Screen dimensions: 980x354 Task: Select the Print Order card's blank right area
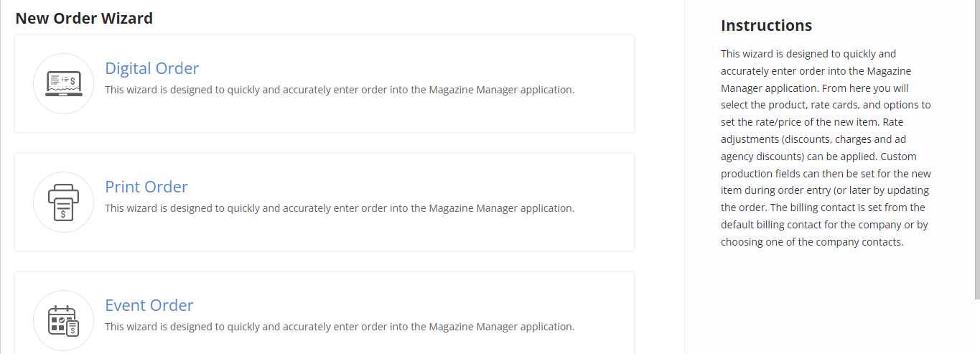603,202
